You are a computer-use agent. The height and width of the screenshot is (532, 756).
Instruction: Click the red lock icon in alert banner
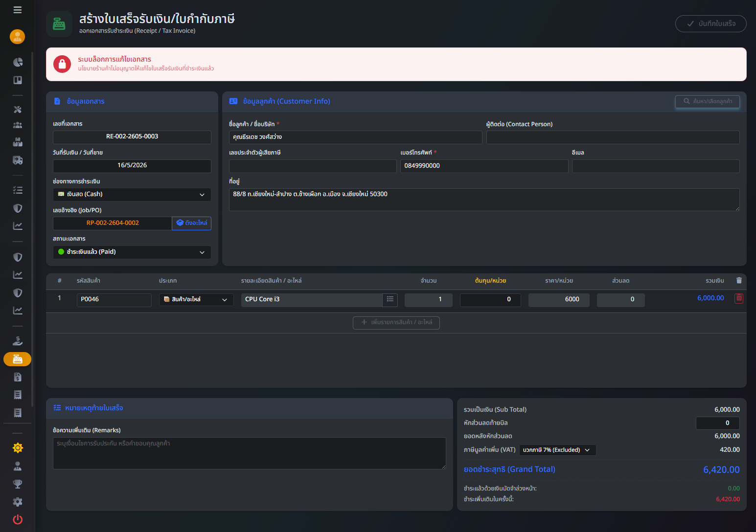click(62, 64)
